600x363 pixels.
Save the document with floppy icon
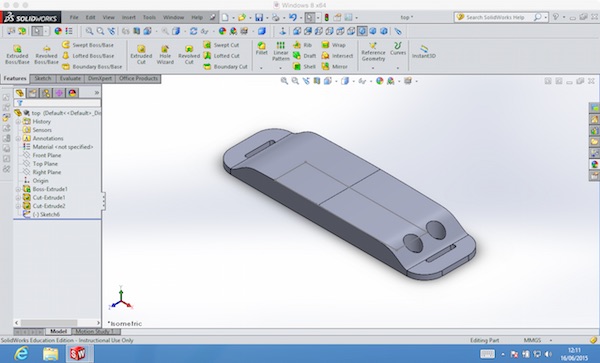coord(259,17)
